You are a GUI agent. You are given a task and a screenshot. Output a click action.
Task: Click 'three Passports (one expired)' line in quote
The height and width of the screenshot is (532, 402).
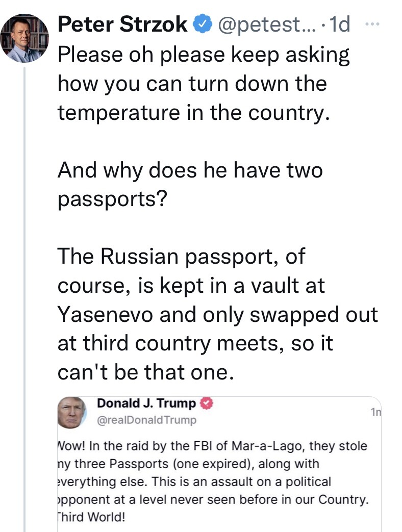coord(188,464)
